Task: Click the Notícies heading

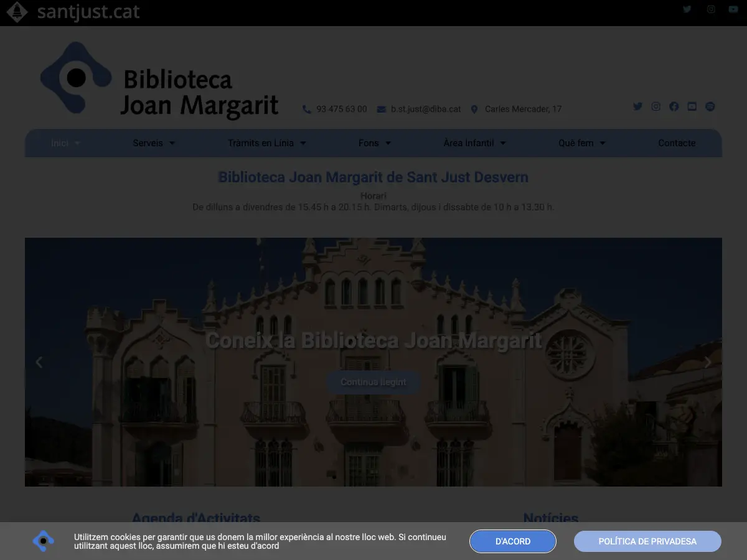Action: click(x=551, y=518)
